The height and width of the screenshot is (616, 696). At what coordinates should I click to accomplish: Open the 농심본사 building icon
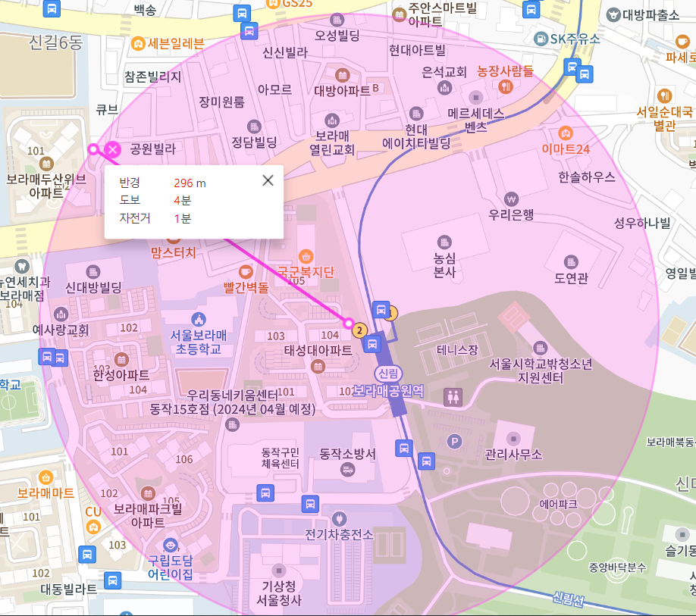pyautogui.click(x=444, y=242)
